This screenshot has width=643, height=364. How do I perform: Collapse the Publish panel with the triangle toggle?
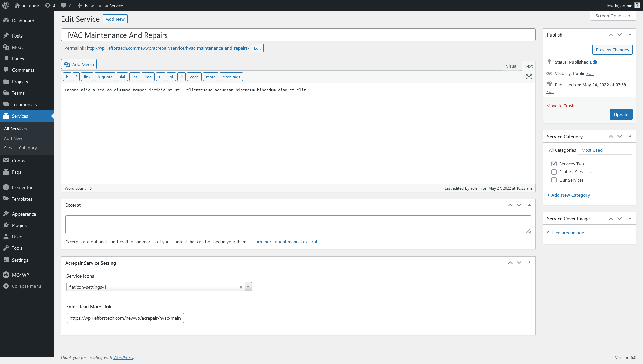[630, 35]
